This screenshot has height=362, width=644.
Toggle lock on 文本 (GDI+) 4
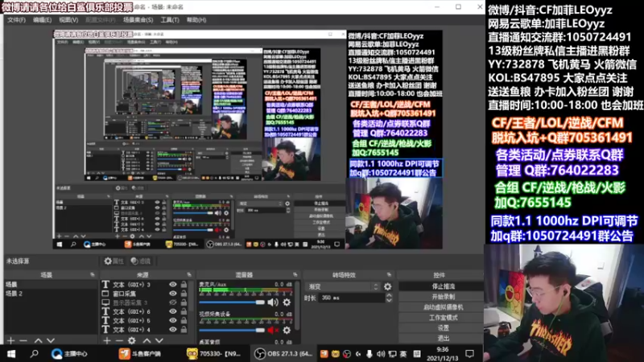[184, 330]
